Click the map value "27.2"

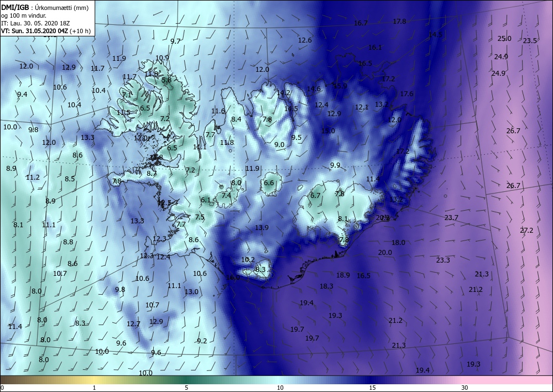tap(526, 230)
